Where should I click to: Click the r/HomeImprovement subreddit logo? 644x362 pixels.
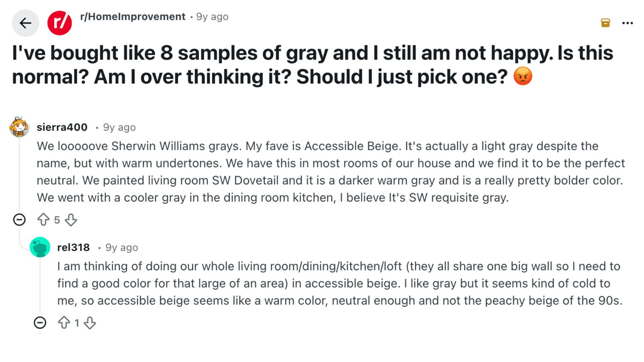click(60, 23)
